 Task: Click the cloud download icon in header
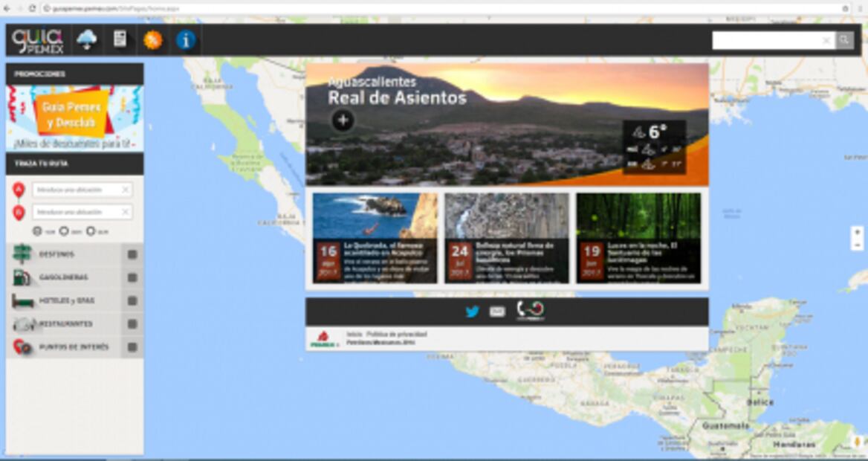[87, 39]
